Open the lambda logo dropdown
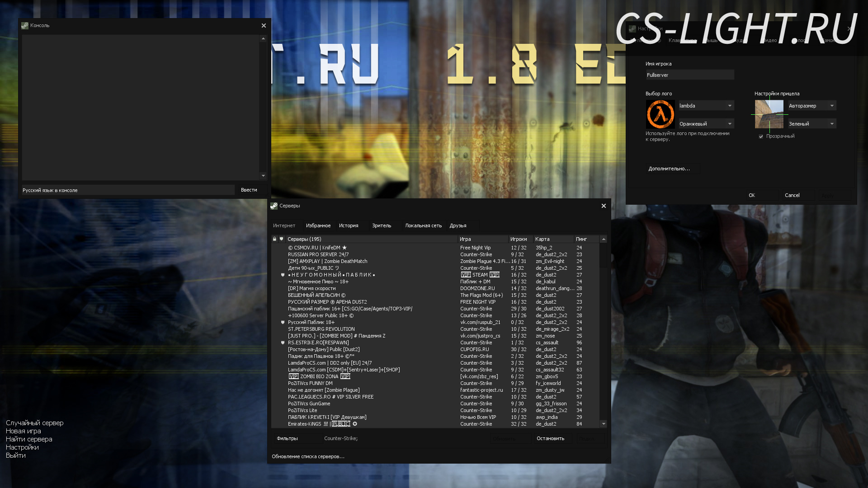This screenshot has width=868, height=488. (706, 106)
